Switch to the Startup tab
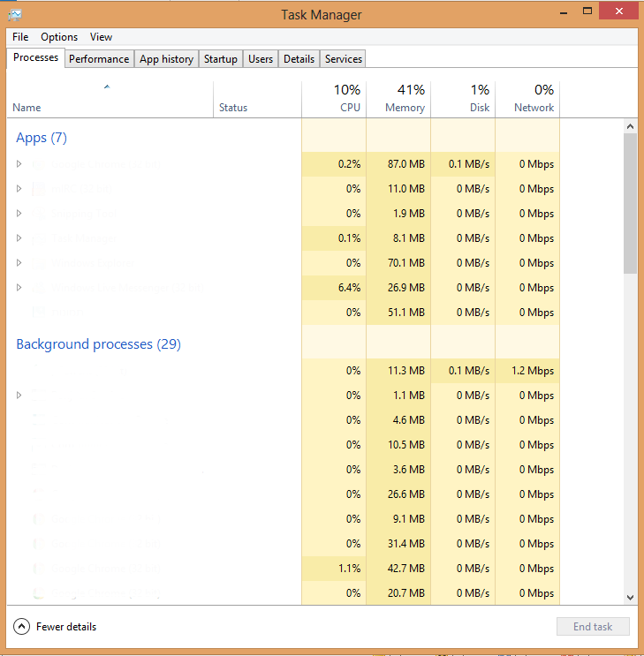The height and width of the screenshot is (656, 644). point(220,59)
